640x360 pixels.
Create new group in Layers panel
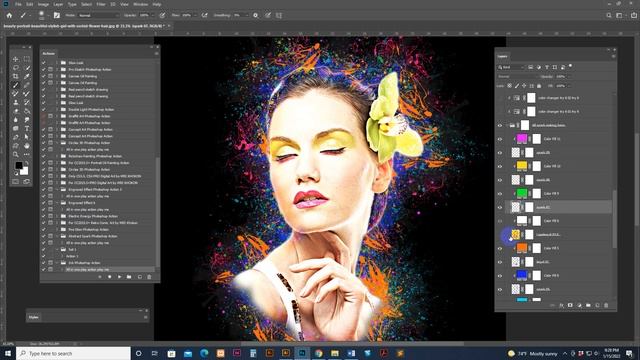[x=588, y=305]
